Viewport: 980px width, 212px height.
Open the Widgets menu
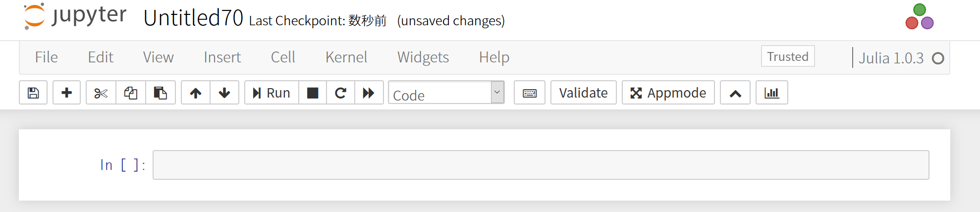pos(423,57)
